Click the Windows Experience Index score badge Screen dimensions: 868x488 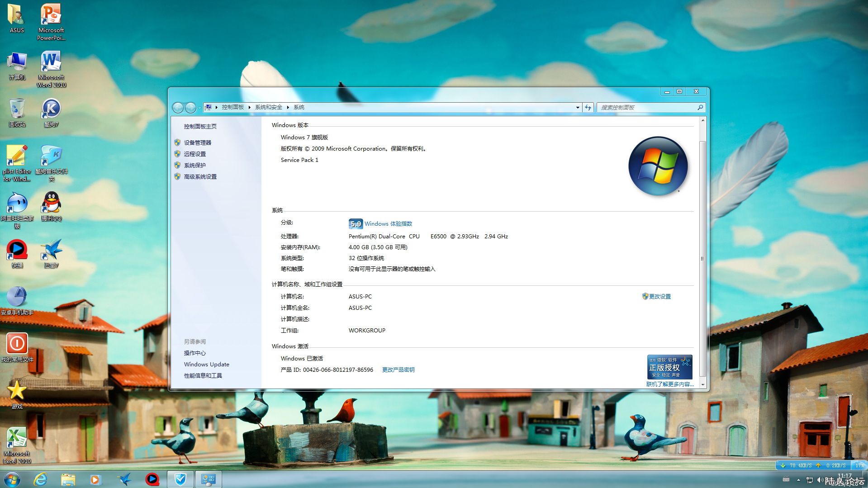coord(356,224)
